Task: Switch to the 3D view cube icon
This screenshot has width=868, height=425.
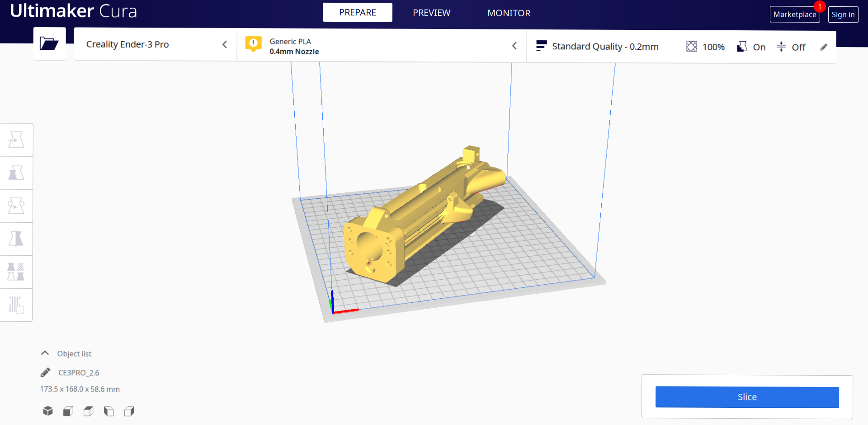Action: coord(48,411)
